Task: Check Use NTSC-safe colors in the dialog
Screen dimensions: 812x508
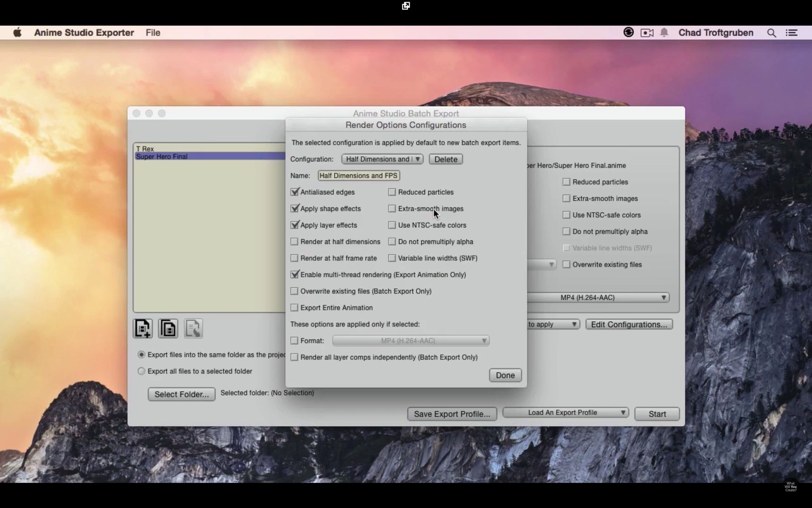Action: [392, 225]
